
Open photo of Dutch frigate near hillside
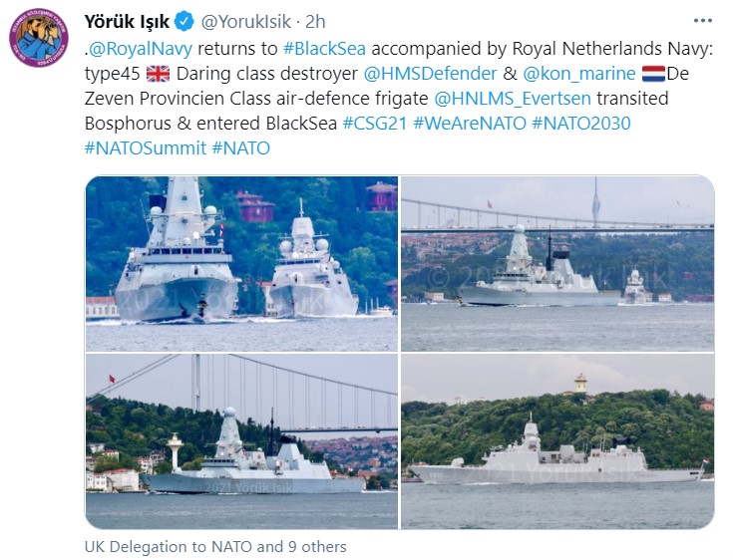[557, 441]
